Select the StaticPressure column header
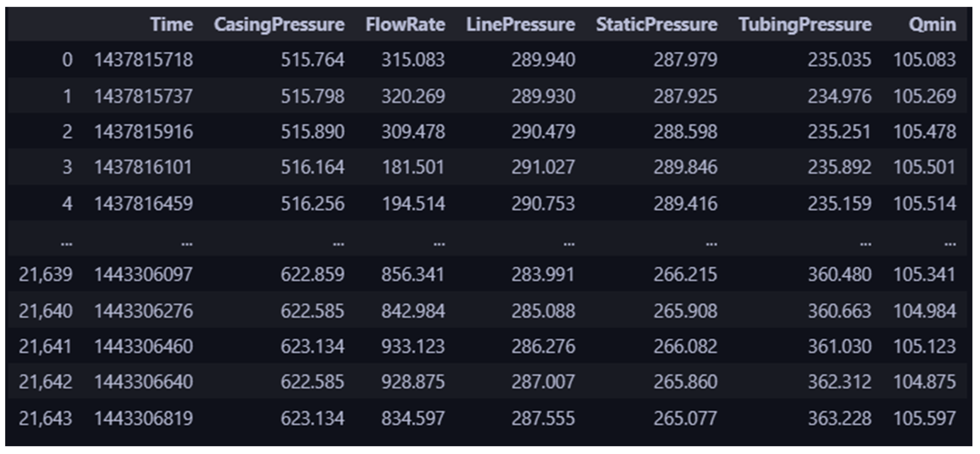Viewport: 980px width, 454px height. pyautogui.click(x=657, y=25)
